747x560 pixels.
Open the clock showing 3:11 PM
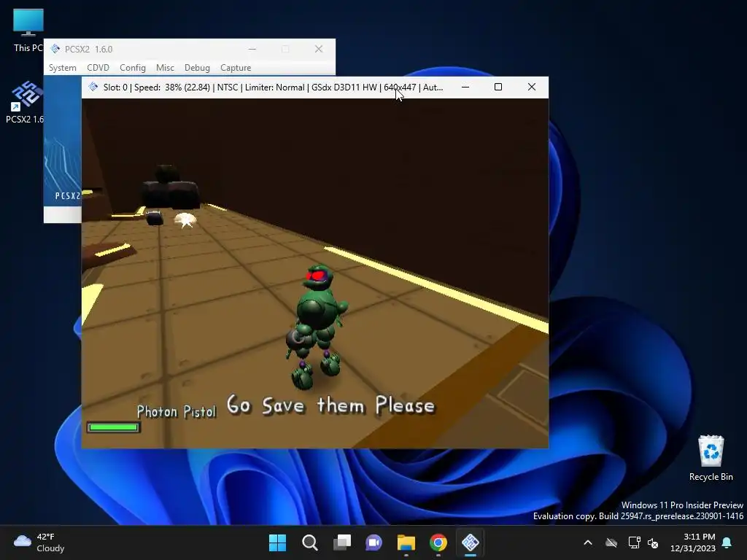pyautogui.click(x=693, y=542)
